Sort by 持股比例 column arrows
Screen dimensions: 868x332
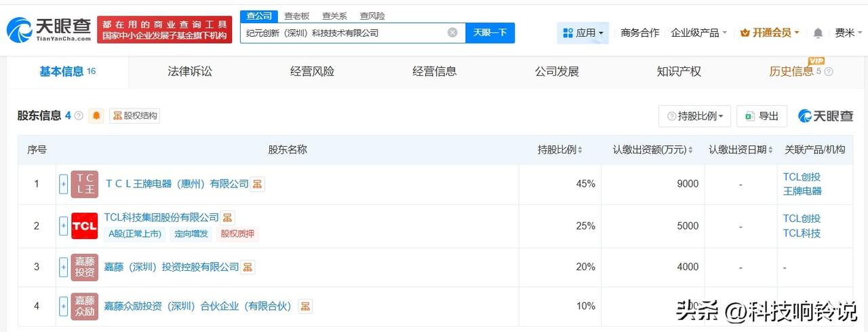(580, 150)
